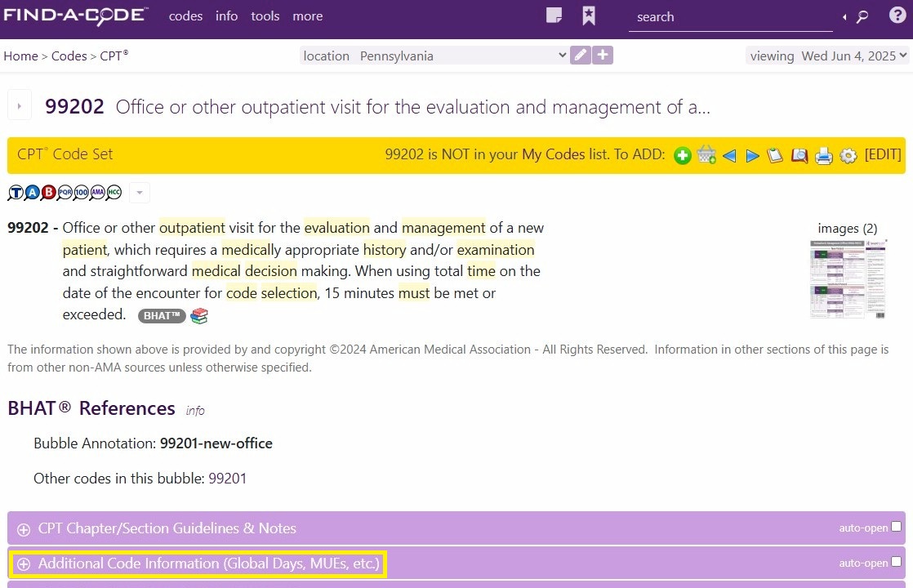Open the tools menu
The image size is (913, 588).
265,16
